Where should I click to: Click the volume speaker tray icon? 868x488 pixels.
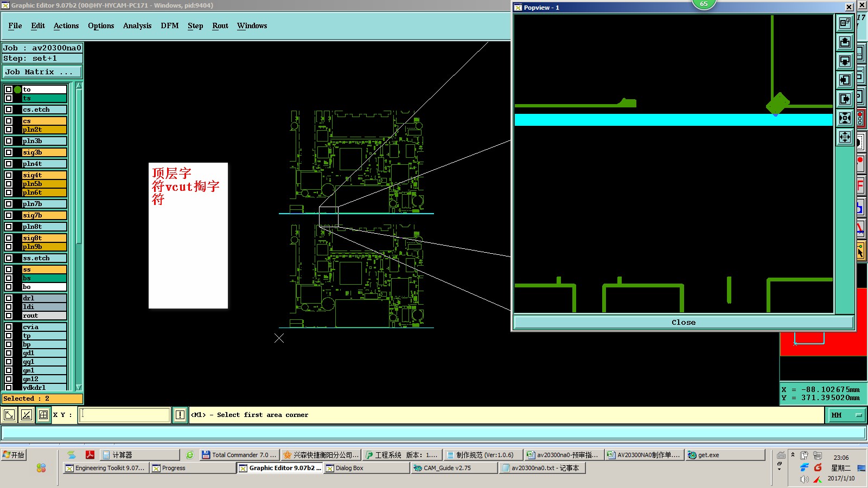pos(804,479)
